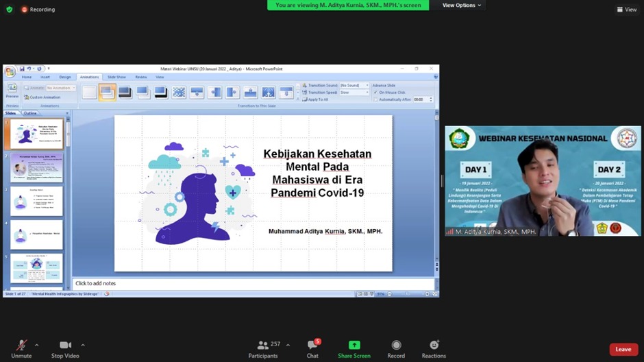The image size is (644, 362).
Task: Choose the transition with right arrow
Action: [232, 93]
